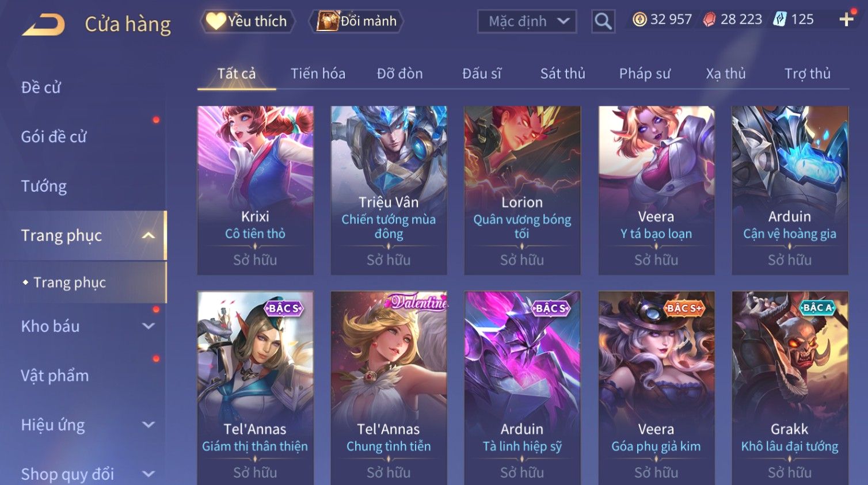Open the search magnifier icon
The width and height of the screenshot is (868, 485).
603,21
